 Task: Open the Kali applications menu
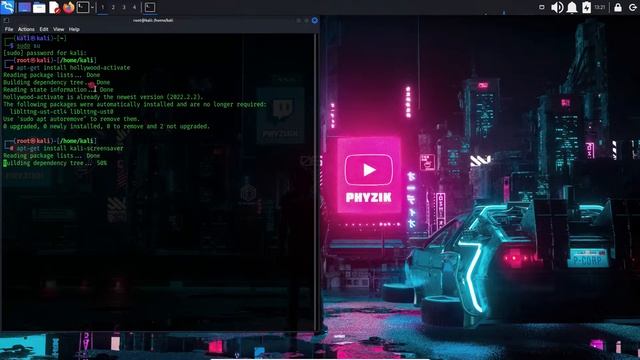(7, 7)
